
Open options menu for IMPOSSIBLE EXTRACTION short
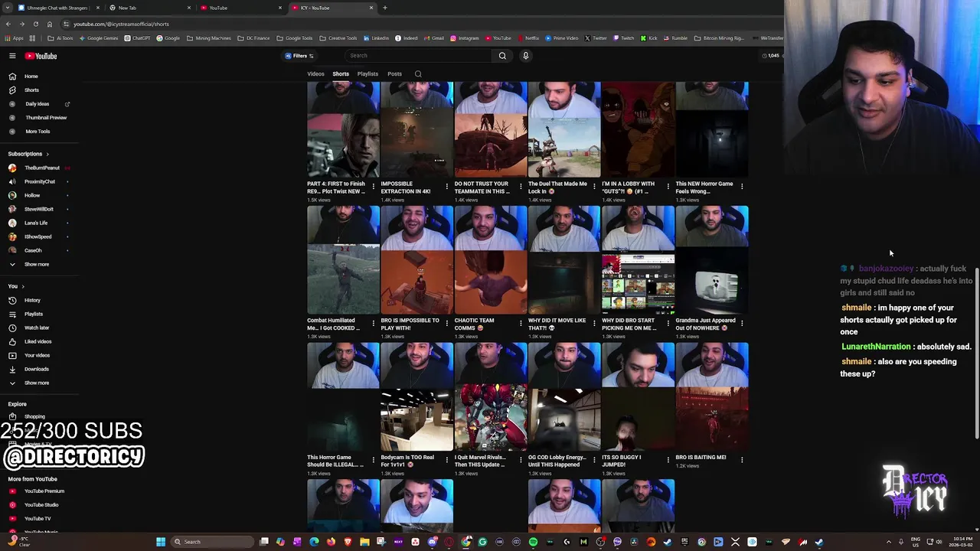pyautogui.click(x=447, y=186)
